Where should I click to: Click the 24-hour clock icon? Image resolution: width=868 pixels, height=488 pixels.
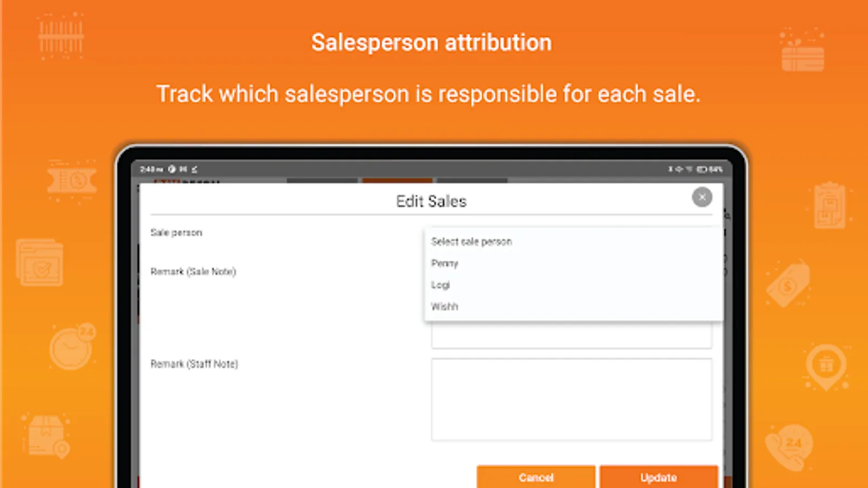coord(72,347)
